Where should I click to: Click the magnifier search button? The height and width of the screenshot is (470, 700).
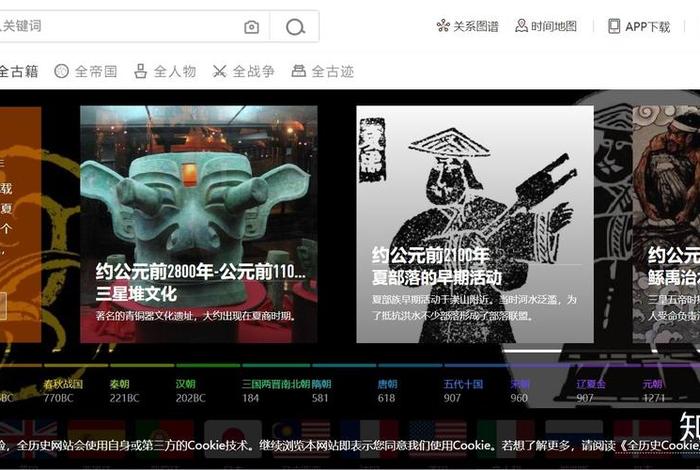click(x=295, y=27)
